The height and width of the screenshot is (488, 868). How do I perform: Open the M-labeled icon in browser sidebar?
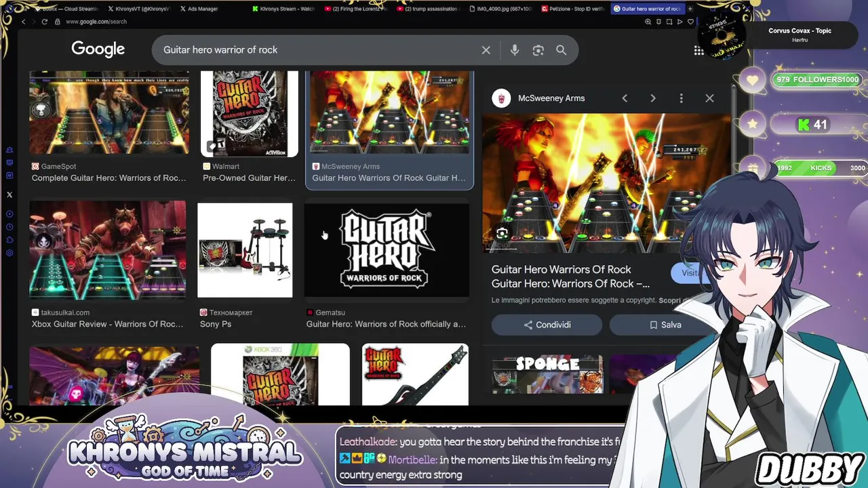click(9, 175)
